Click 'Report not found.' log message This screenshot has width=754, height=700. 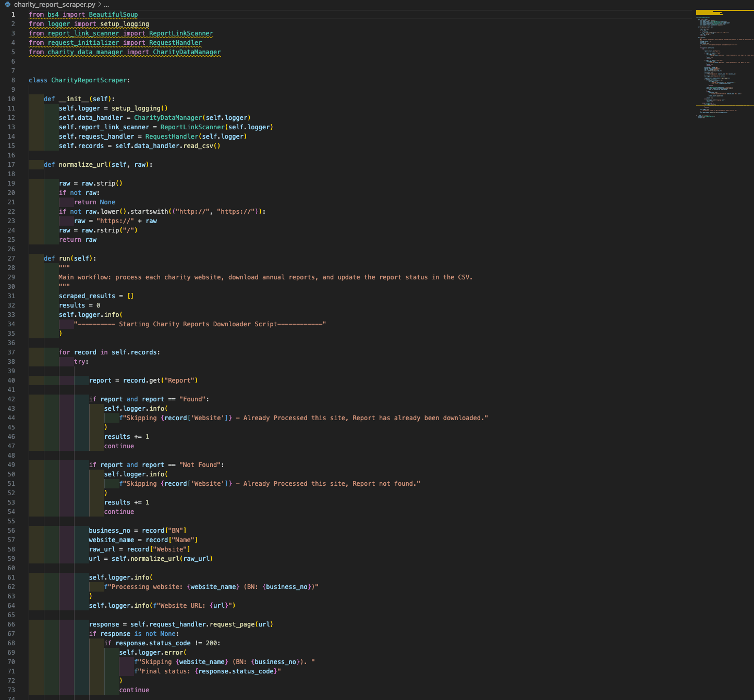[x=385, y=484]
